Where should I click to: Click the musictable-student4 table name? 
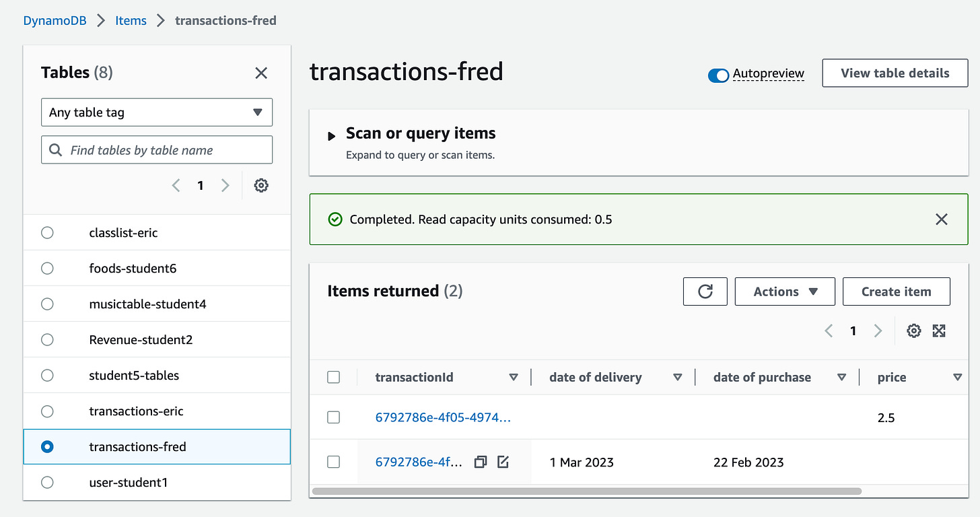click(x=147, y=304)
